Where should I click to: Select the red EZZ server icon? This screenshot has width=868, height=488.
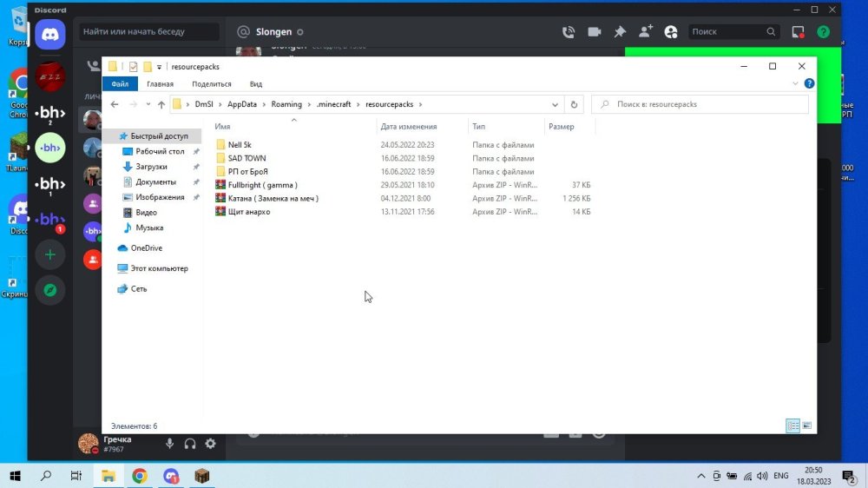(49, 77)
